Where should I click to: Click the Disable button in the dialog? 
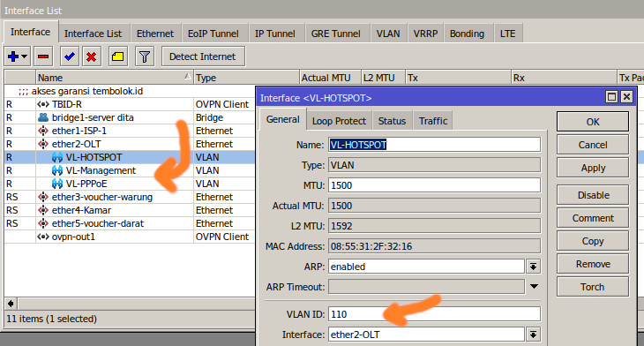click(x=593, y=195)
